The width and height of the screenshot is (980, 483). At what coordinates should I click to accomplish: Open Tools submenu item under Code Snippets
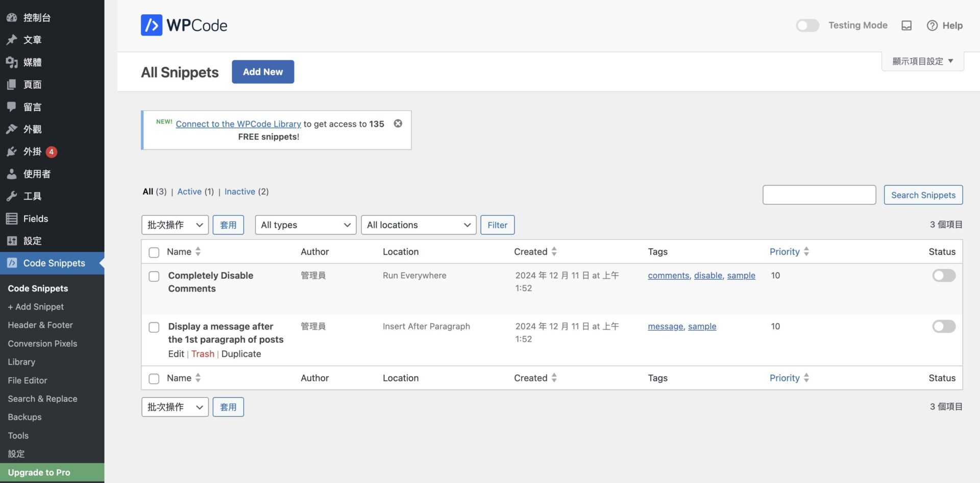(x=18, y=436)
